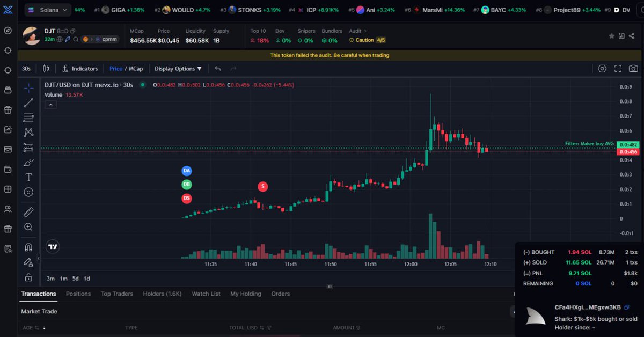Collapse the drawing toolbar side arrow
The width and height of the screenshot is (644, 337).
point(38,258)
